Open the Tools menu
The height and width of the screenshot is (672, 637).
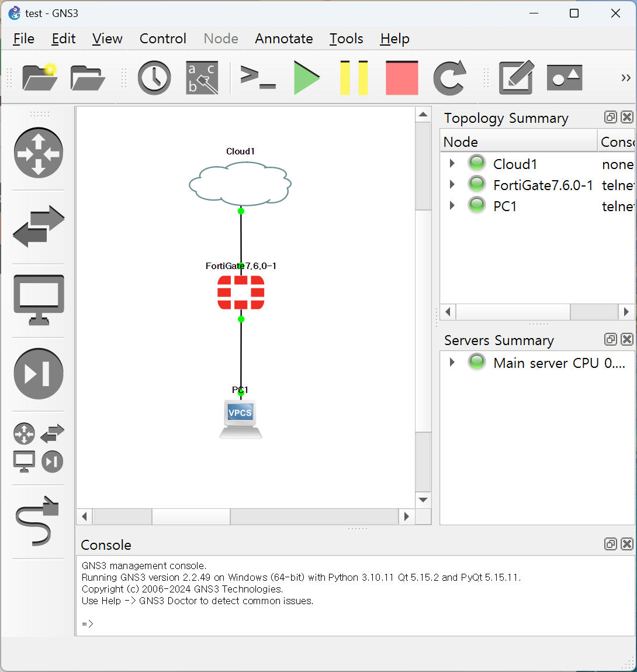pos(346,39)
